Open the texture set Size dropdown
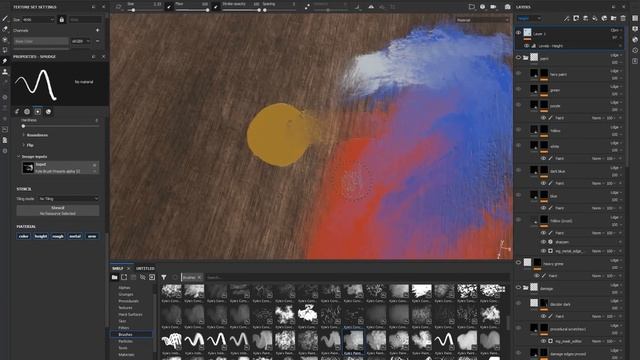Screen dimensions: 640x360 38,20
